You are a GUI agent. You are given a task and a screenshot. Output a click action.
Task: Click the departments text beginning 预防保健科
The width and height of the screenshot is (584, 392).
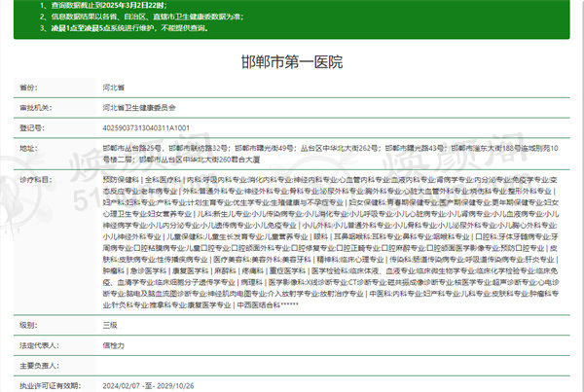coord(331,242)
